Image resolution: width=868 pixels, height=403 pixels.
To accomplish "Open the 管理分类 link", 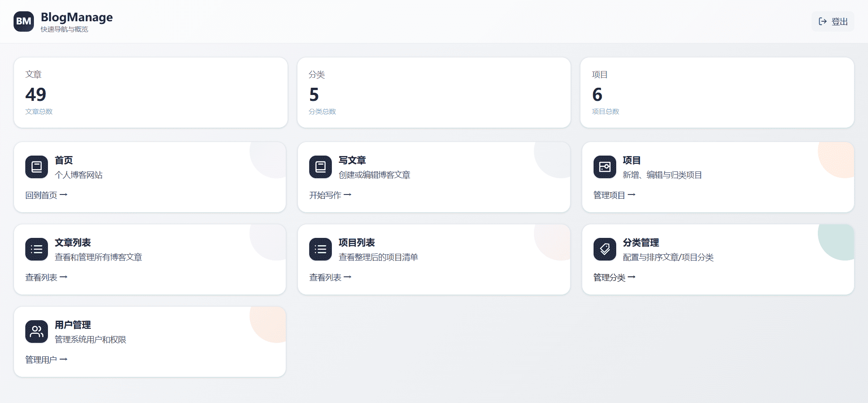I will coord(614,277).
